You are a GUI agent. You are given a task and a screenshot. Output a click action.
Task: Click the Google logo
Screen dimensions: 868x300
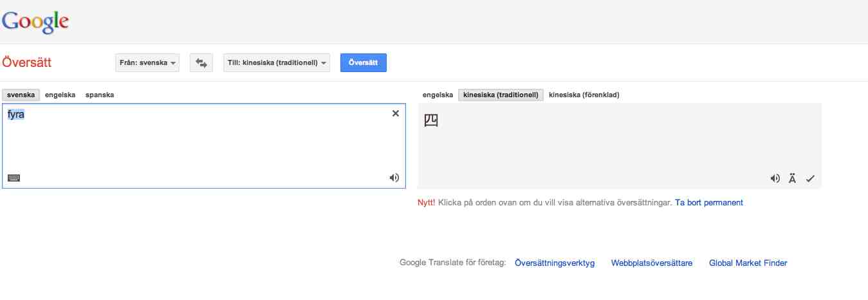coord(35,22)
